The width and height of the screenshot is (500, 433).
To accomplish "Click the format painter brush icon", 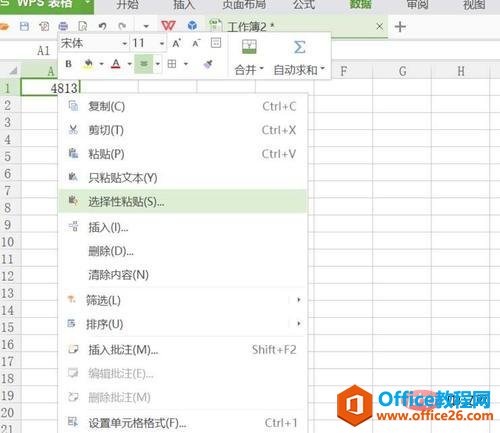I will coord(208,64).
